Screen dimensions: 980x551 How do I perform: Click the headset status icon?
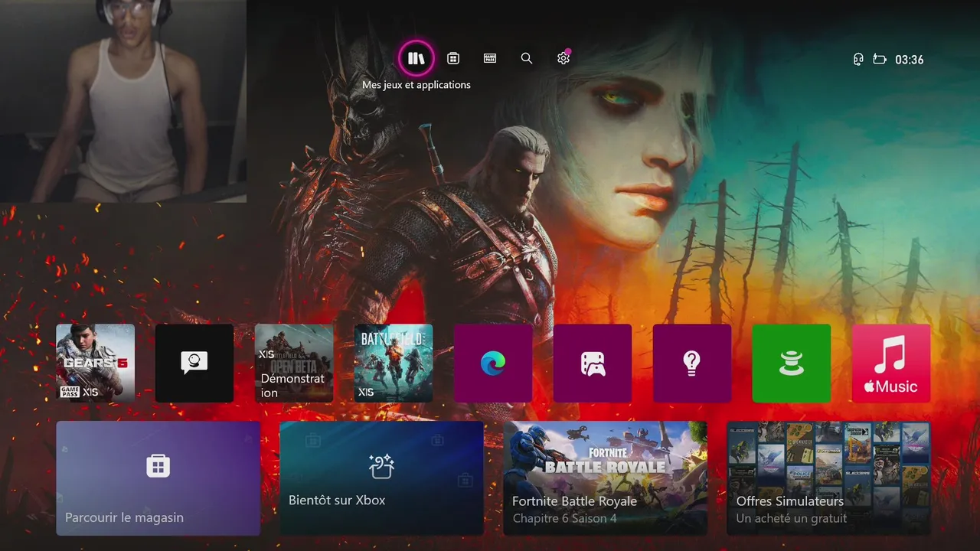[858, 60]
